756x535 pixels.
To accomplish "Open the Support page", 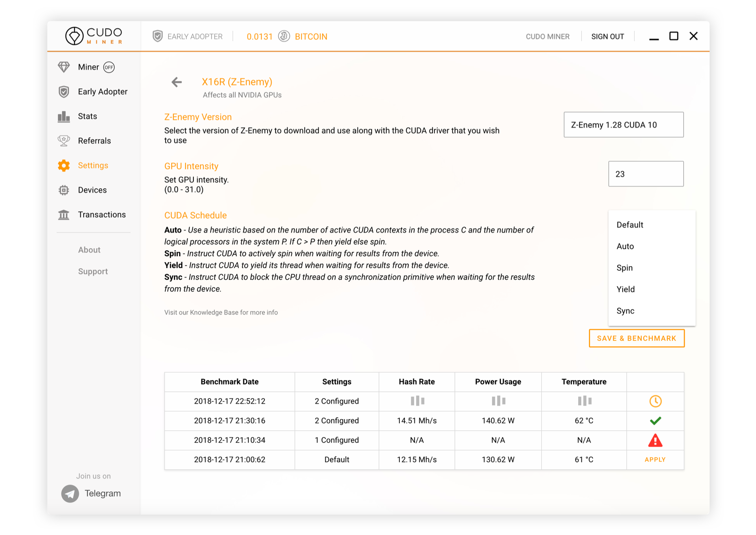I will 93,272.
